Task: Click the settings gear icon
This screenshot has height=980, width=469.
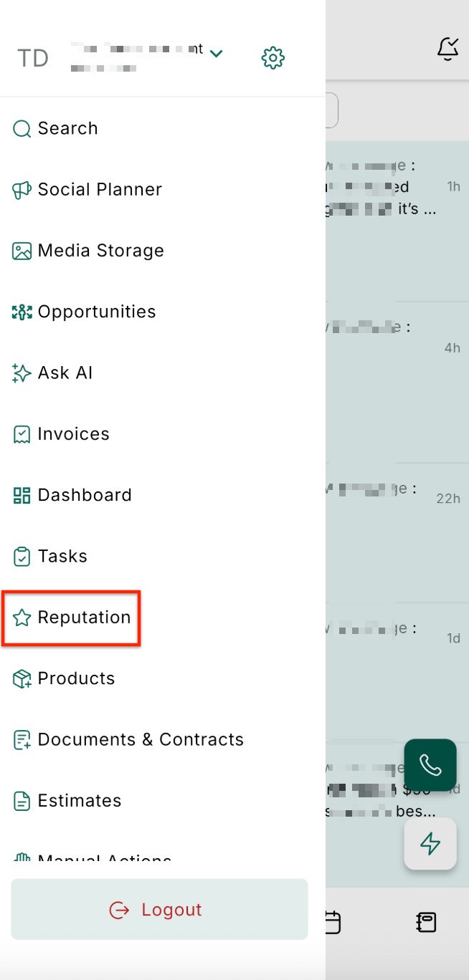Action: click(x=273, y=57)
